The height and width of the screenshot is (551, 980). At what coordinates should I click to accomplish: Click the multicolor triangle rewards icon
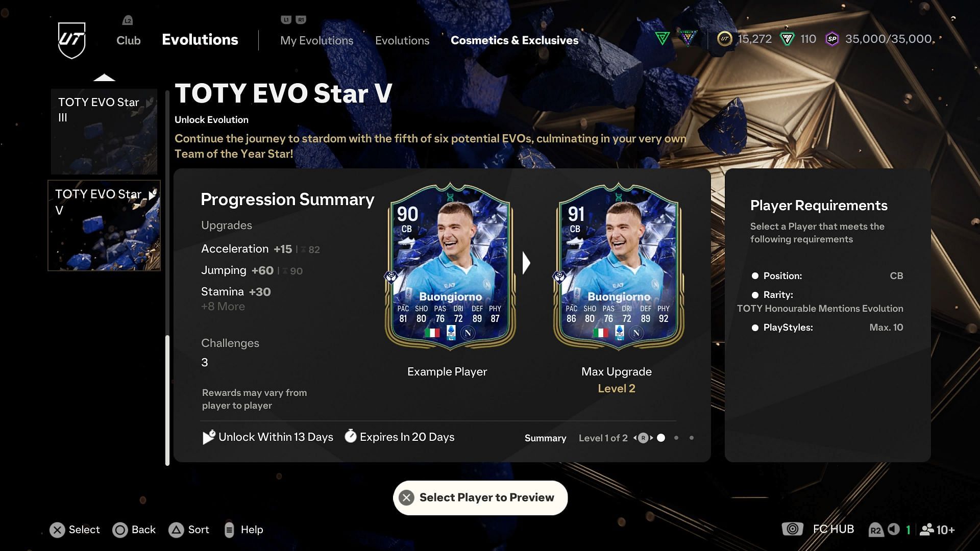coord(688,38)
